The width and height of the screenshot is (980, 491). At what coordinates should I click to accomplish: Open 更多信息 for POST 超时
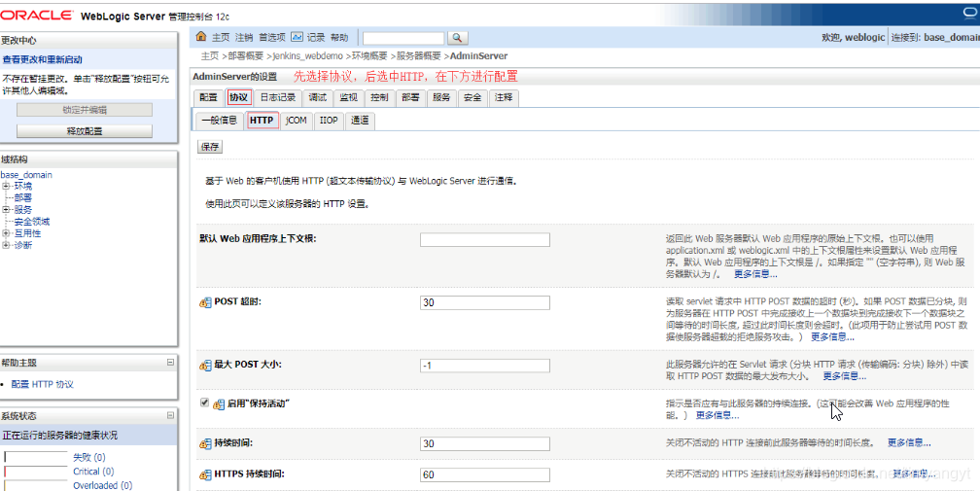coord(832,337)
